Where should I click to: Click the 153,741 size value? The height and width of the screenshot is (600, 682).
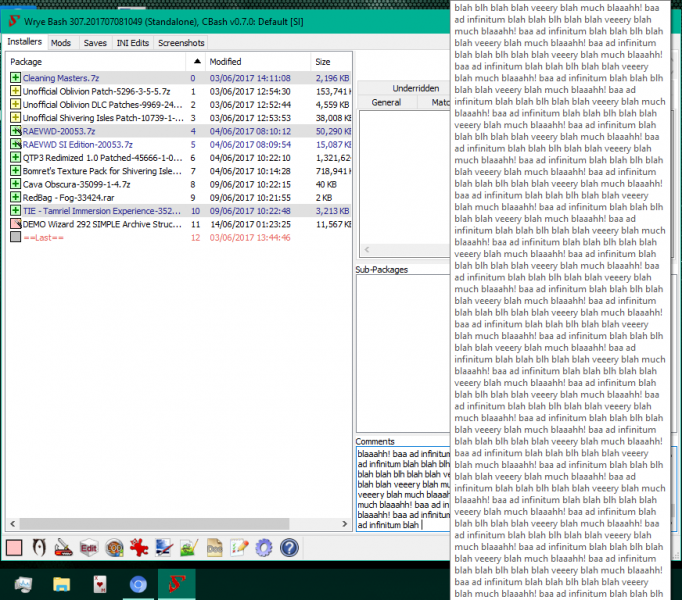click(x=333, y=92)
